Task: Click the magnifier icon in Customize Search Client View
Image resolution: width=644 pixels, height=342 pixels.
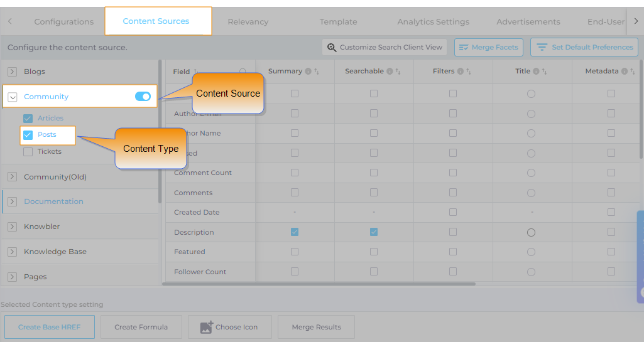Action: [332, 48]
